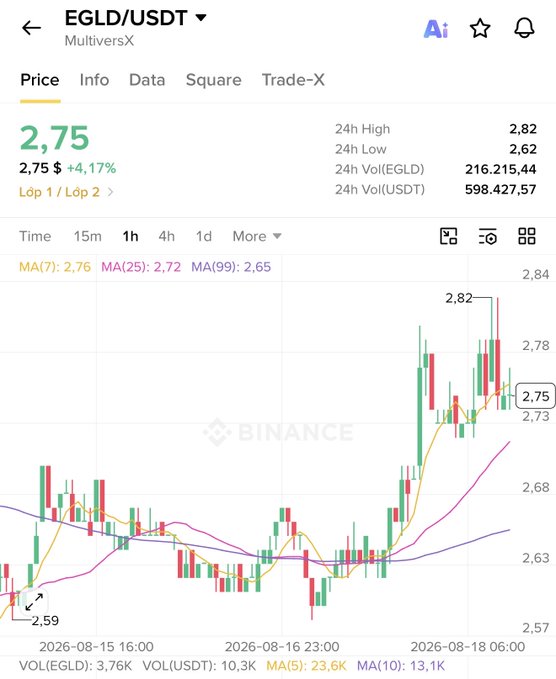Tap the 24h Vol(USDT) value 598.427,57

coord(501,189)
